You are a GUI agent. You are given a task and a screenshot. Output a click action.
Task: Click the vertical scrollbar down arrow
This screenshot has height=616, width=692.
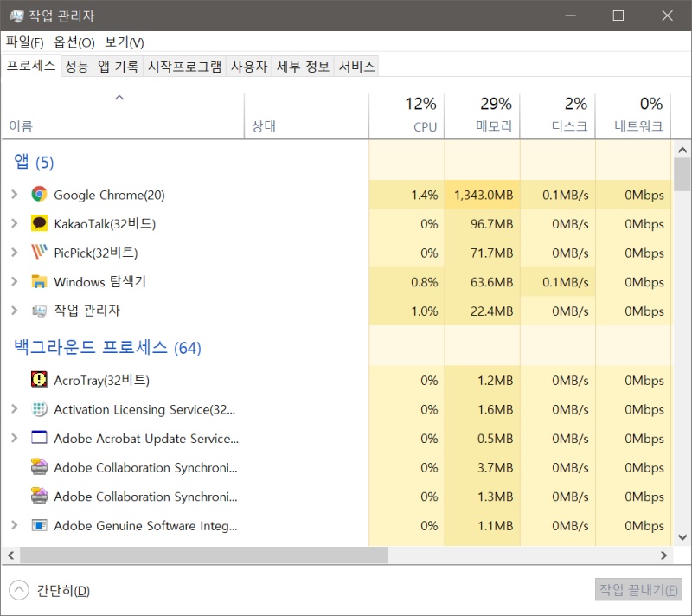(682, 537)
